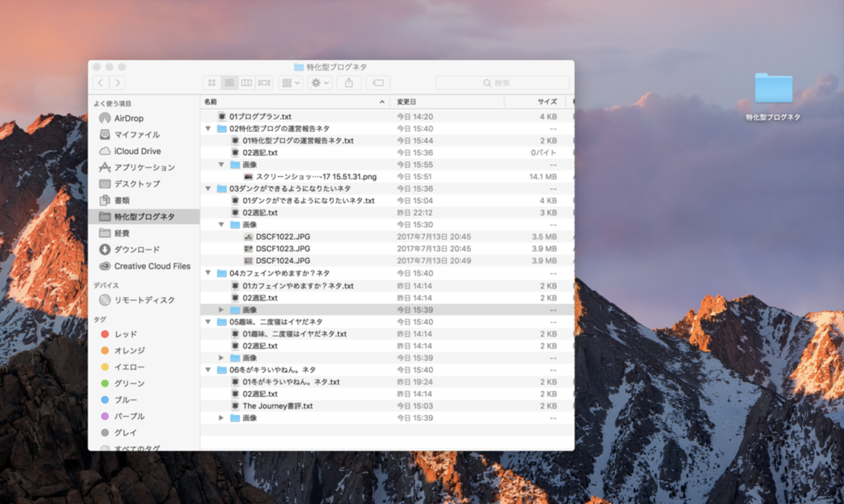Go back with the Finder back arrow

[x=101, y=83]
